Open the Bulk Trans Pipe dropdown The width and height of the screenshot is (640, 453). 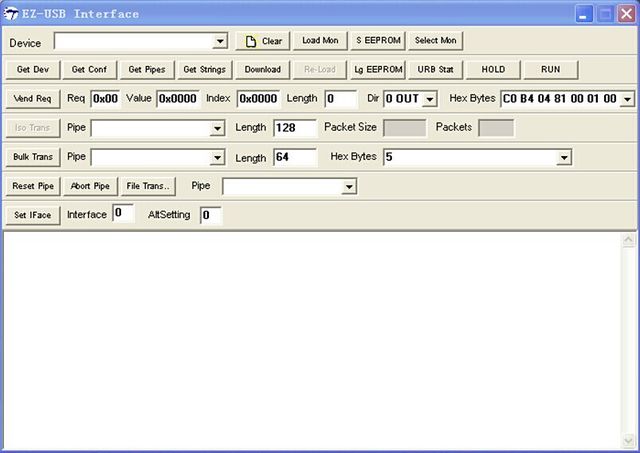[x=218, y=158]
